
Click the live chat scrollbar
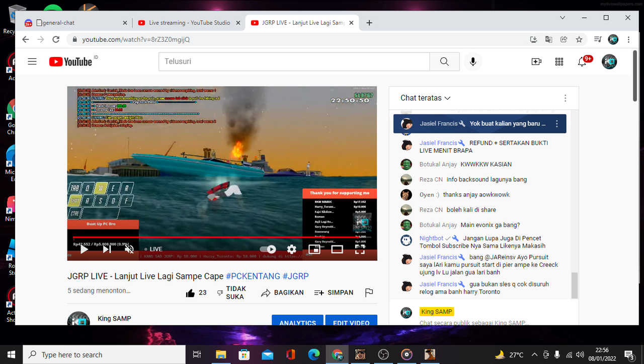[575, 286]
